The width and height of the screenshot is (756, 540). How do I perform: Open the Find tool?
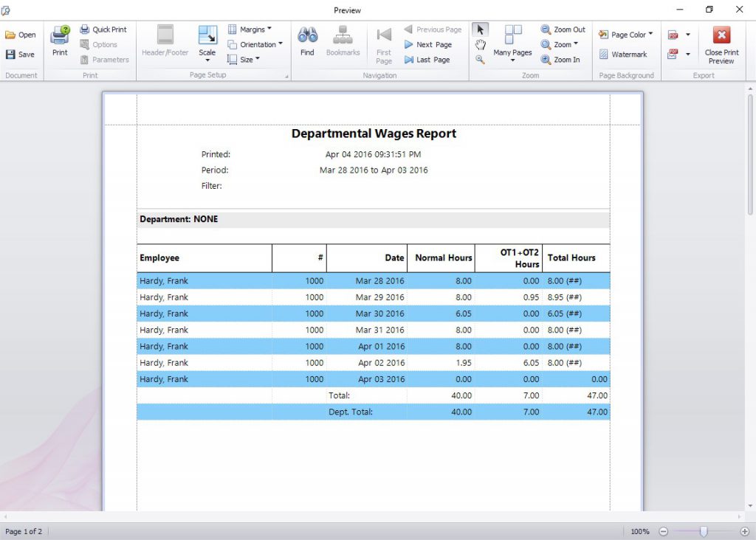(x=307, y=41)
